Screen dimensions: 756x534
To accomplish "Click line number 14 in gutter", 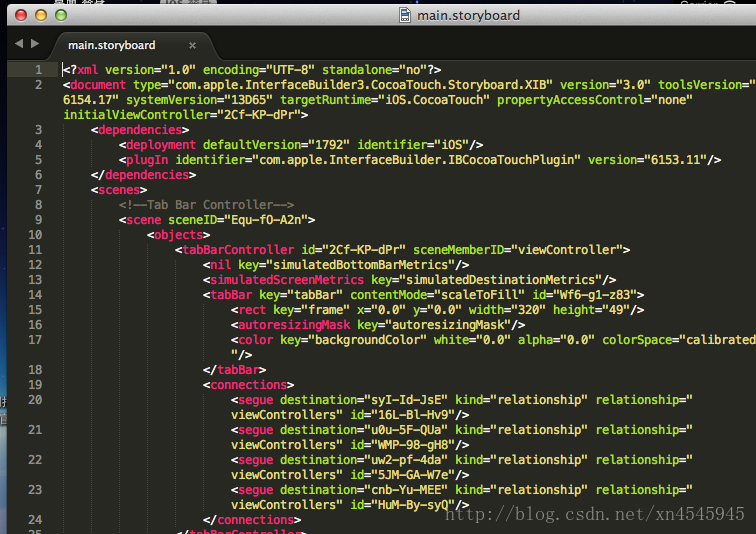I will [x=35, y=295].
